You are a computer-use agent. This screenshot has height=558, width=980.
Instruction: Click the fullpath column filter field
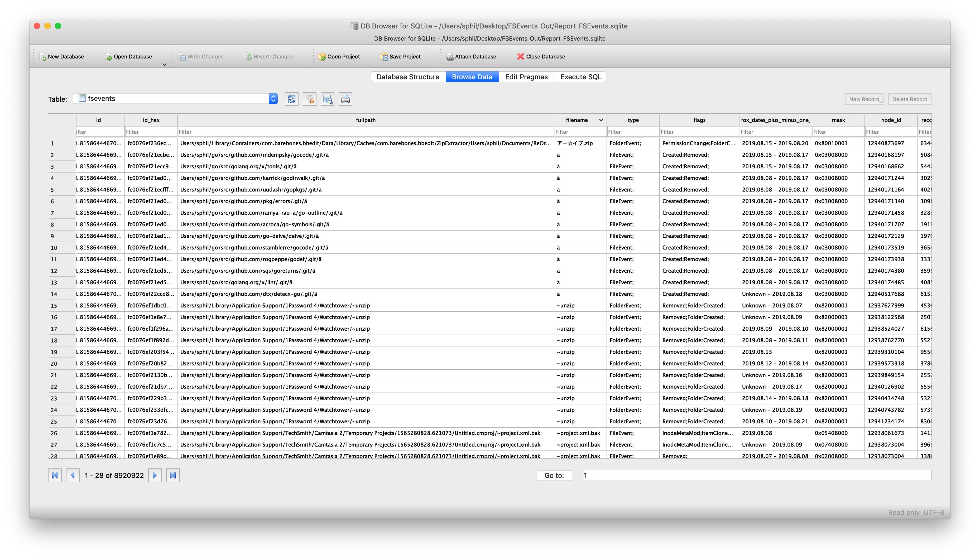pyautogui.click(x=365, y=132)
